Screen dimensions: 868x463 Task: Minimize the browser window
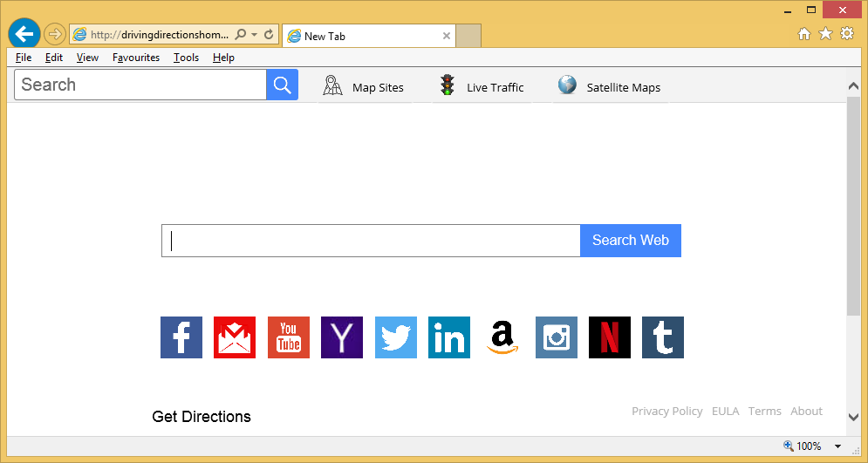(x=789, y=10)
